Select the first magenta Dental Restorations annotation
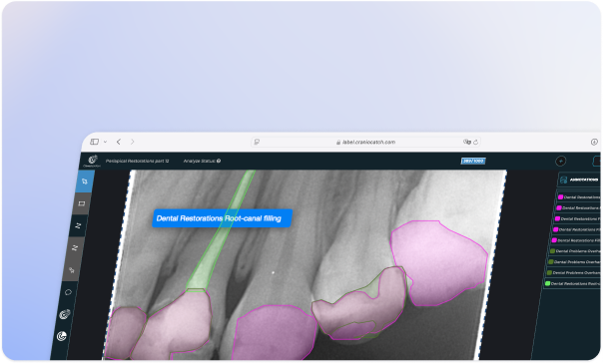The image size is (603, 364). (x=578, y=197)
